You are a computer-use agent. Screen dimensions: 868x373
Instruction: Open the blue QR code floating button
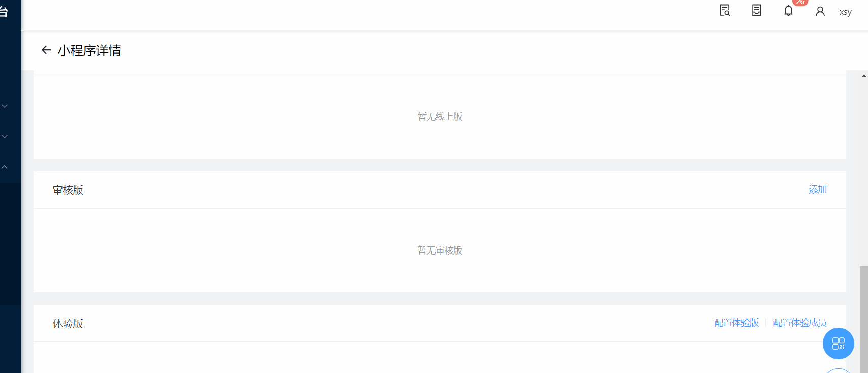pyautogui.click(x=839, y=344)
